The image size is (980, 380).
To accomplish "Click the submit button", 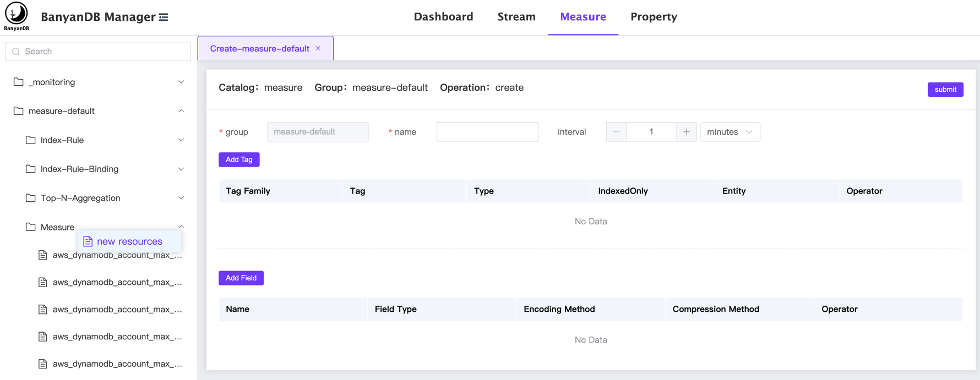I will tap(945, 90).
